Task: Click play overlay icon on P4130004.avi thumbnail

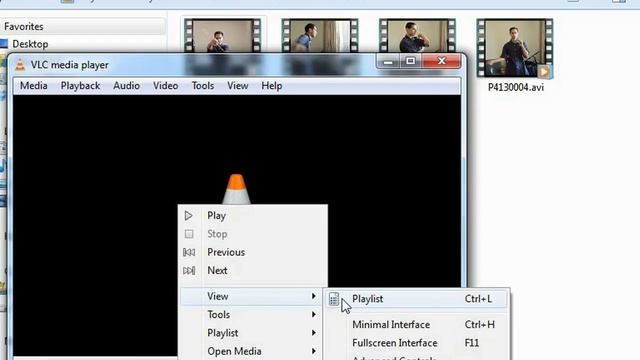Action: pos(544,71)
